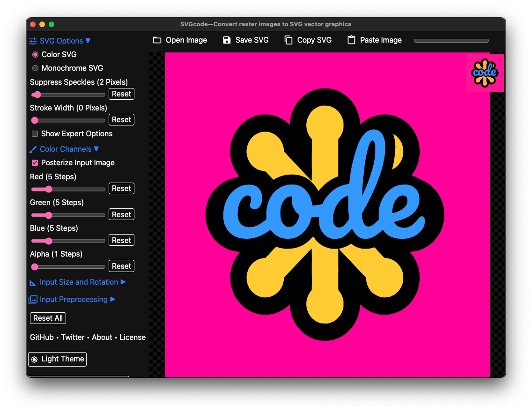Viewport: 532px width, 412px height.
Task: Open Image from the toolbar
Action: click(x=180, y=40)
